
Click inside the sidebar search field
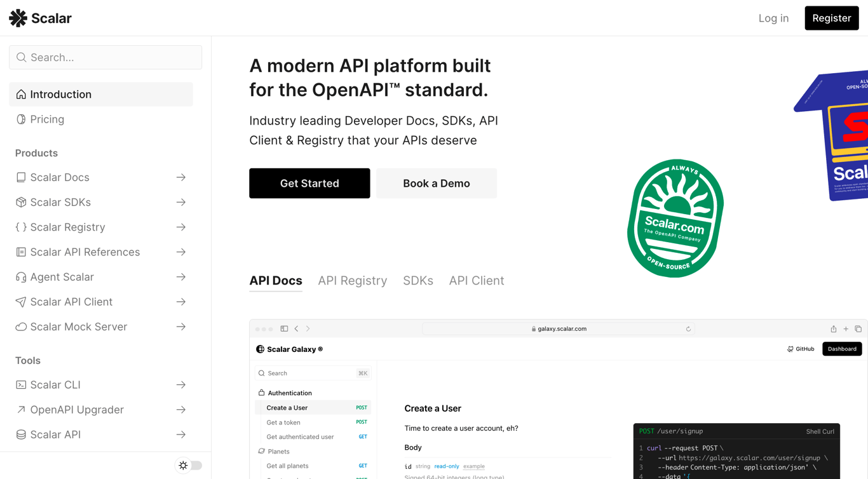(x=105, y=57)
